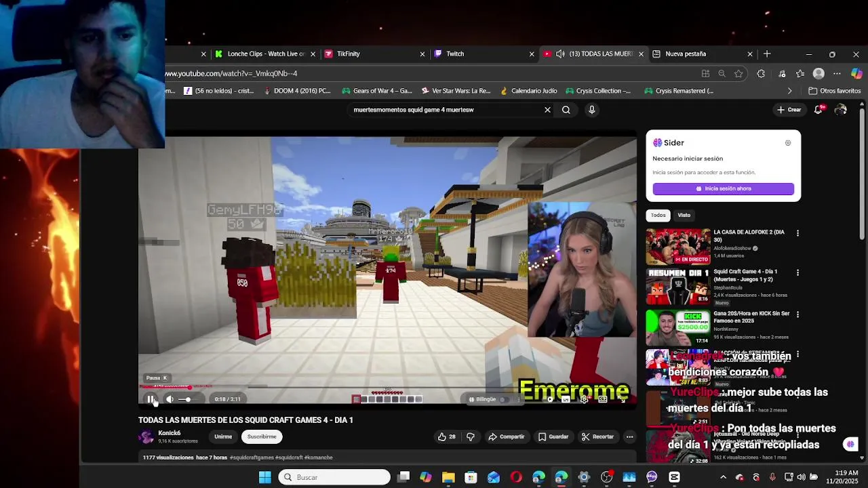
Task: Mute the YouTube tab audio icon
Action: point(560,54)
